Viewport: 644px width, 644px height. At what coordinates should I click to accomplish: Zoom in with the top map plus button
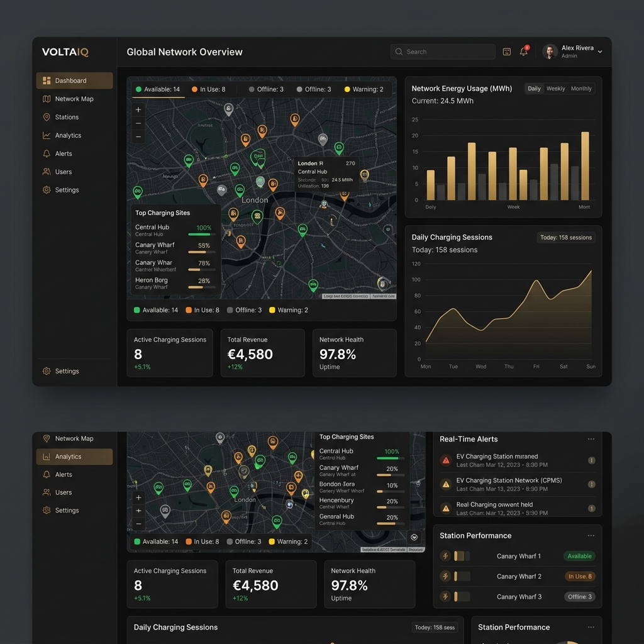click(x=138, y=109)
